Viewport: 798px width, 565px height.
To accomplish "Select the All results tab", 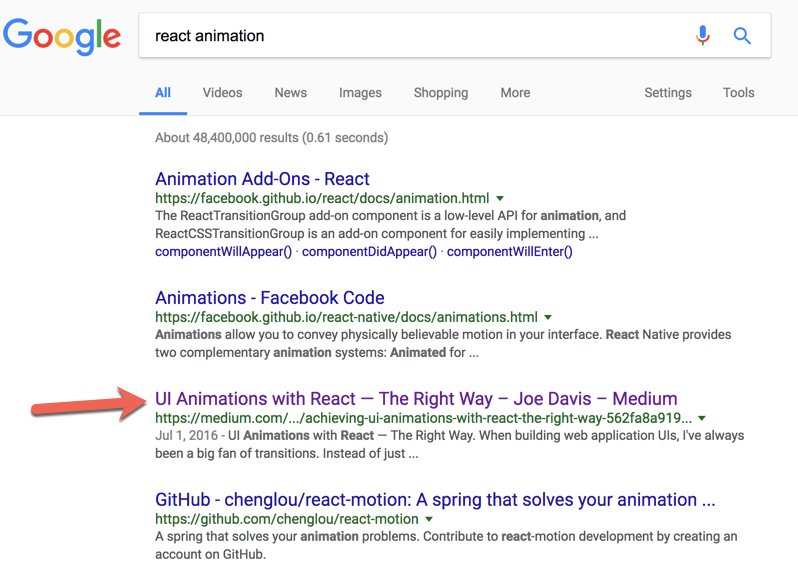I will (x=163, y=93).
